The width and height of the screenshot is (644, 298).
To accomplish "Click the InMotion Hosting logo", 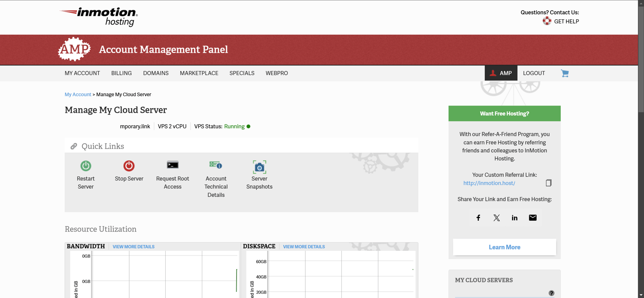I will pyautogui.click(x=99, y=17).
